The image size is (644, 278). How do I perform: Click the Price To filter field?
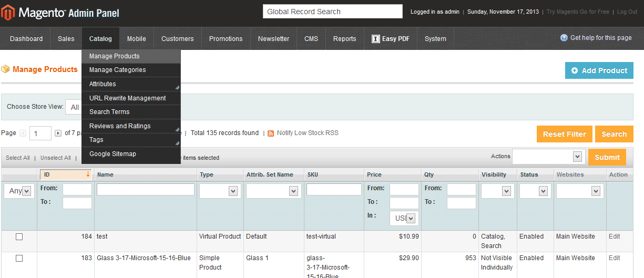pyautogui.click(x=404, y=203)
